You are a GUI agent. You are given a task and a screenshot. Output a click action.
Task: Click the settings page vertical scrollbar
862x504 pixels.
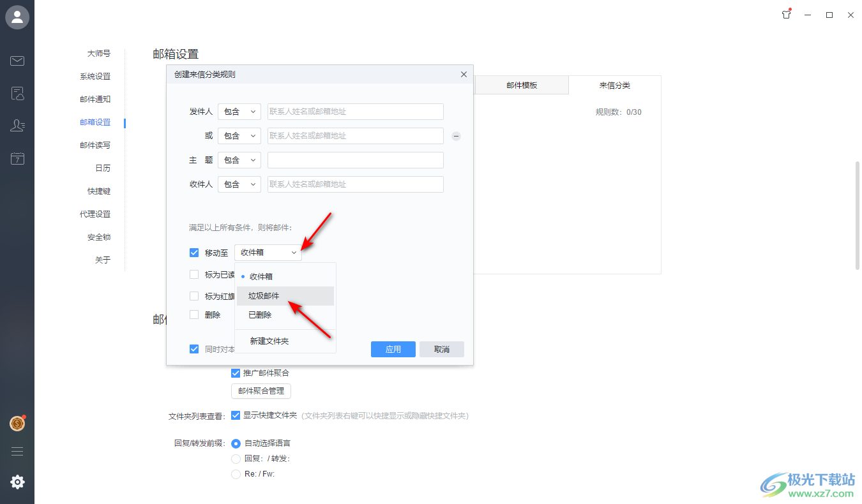tap(858, 216)
